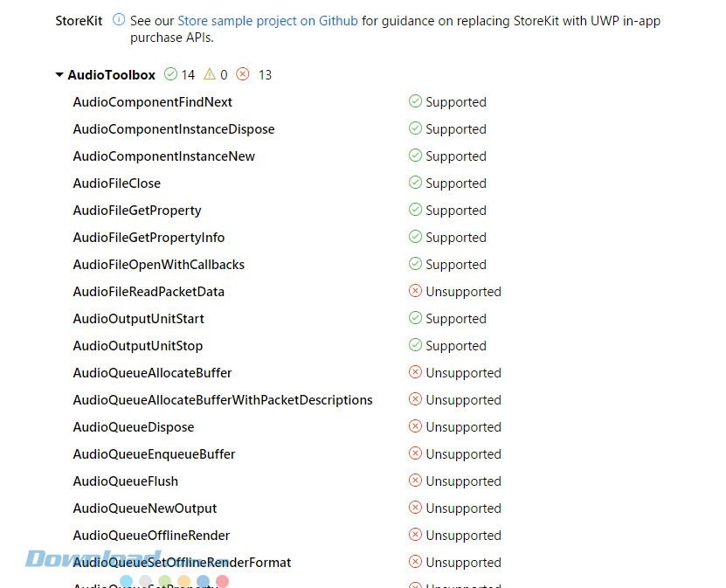This screenshot has height=588, width=726.
Task: Click the green check icon for AudioOutputUnitStart
Action: coord(415,318)
